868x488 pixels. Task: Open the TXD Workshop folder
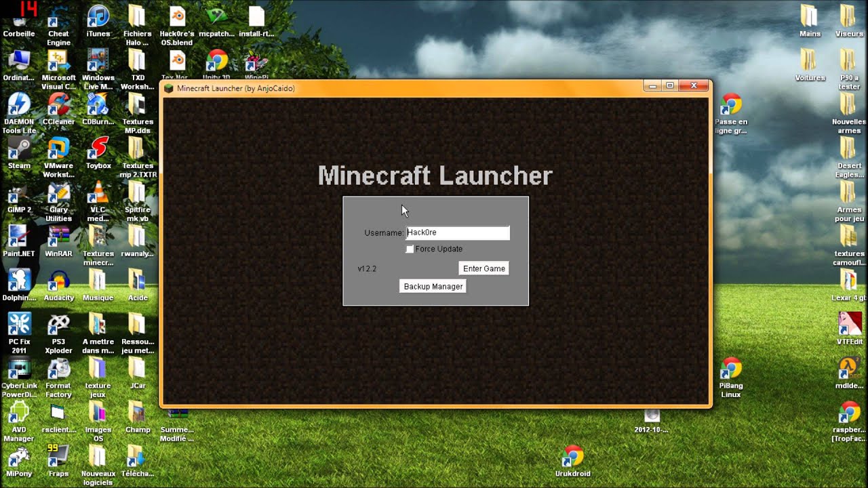click(x=138, y=69)
